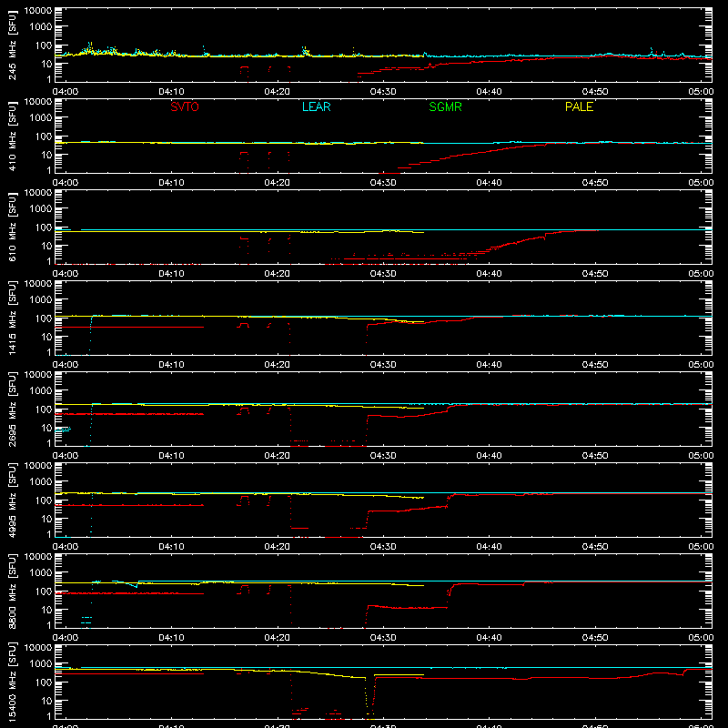Screen dimensions: 728x728
Task: Click the 1000 y-axis value on 4995 MHz panel
Action: tap(41, 482)
